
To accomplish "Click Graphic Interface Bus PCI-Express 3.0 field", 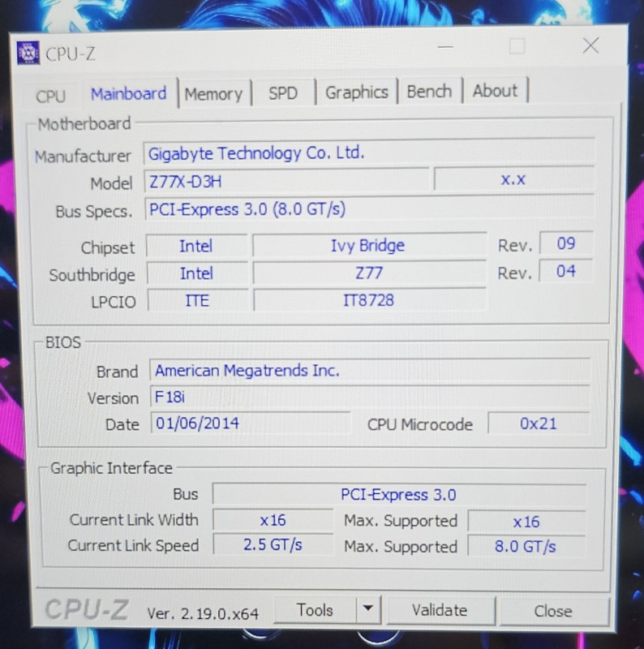I will pos(399,495).
